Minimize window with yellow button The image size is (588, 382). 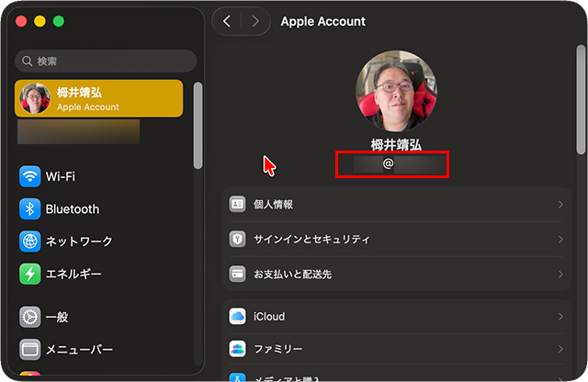point(40,21)
